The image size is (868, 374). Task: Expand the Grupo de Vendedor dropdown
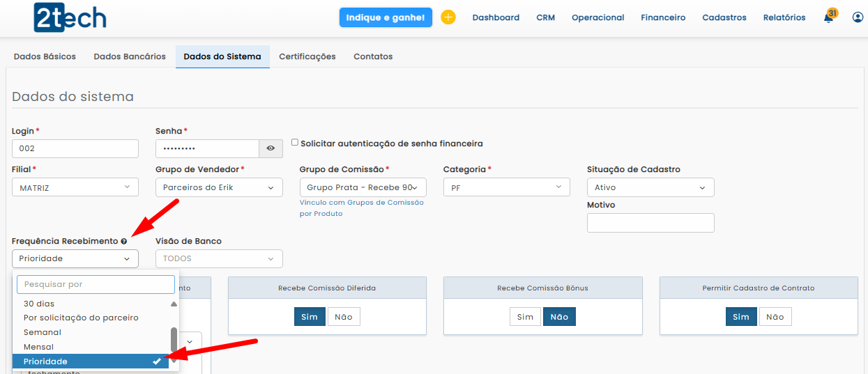219,187
